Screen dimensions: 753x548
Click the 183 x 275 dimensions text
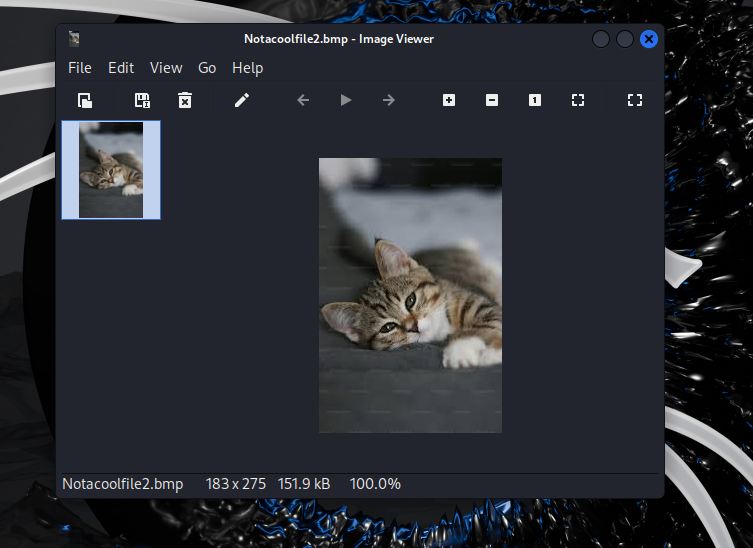pyautogui.click(x=236, y=484)
